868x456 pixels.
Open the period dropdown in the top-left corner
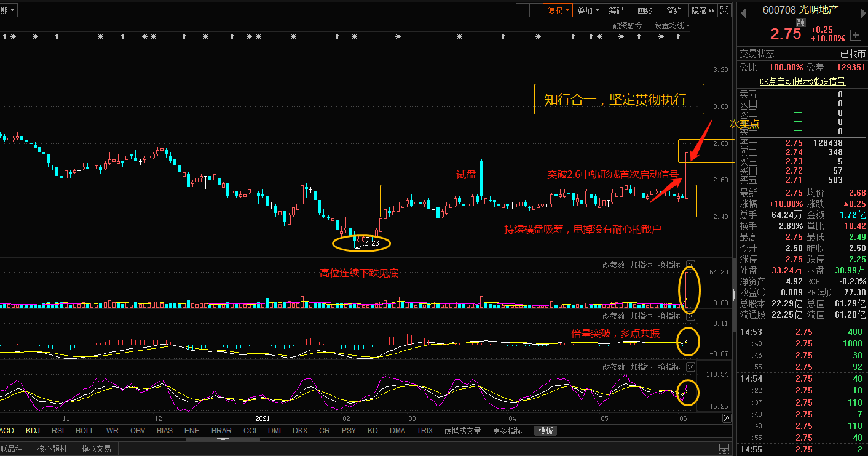coord(9,10)
